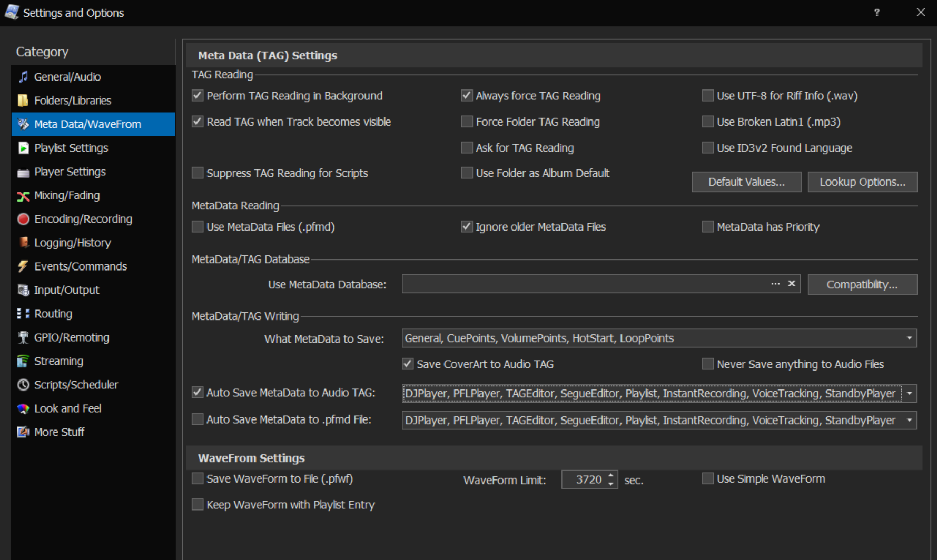Enable Use MetaData Files (.pfmd) checkbox
This screenshot has width=937, height=560.
(x=198, y=227)
